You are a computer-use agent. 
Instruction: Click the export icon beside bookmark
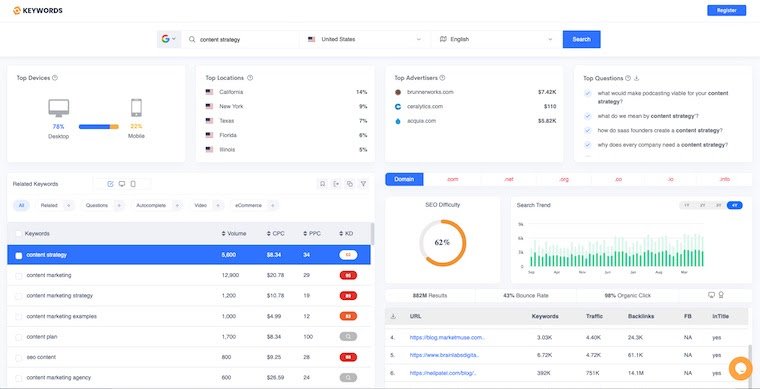pyautogui.click(x=336, y=184)
